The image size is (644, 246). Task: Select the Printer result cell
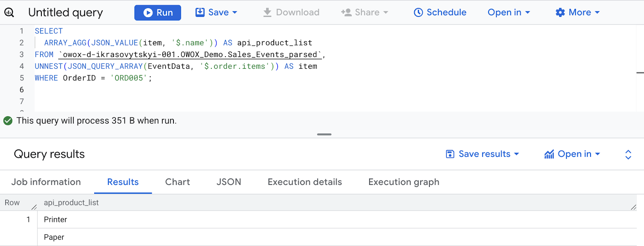337,219
